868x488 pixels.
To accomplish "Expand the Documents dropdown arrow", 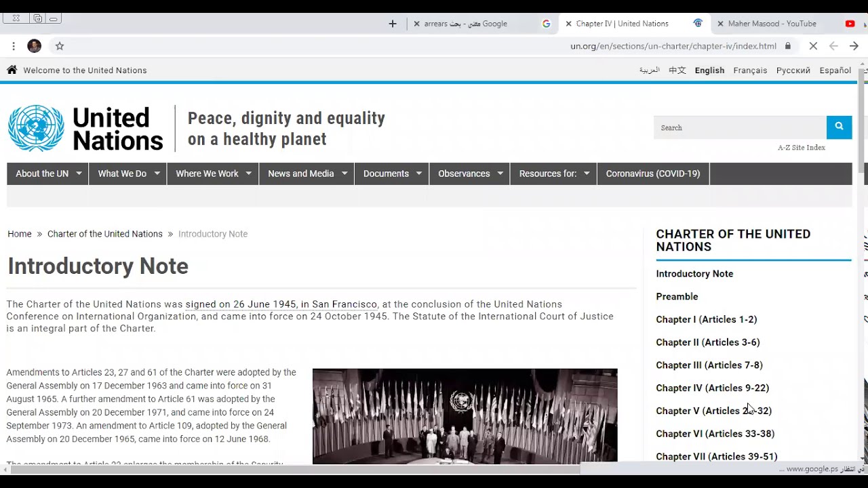I will point(418,174).
